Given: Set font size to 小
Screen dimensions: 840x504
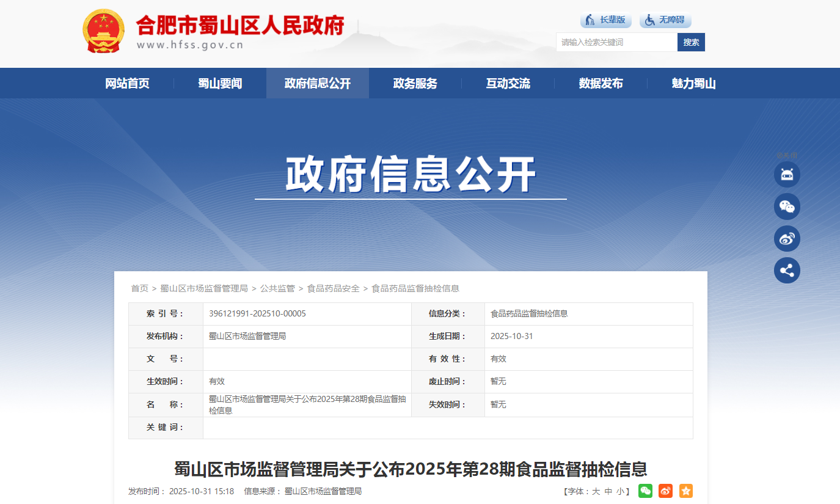Looking at the screenshot, I should click(x=620, y=491).
